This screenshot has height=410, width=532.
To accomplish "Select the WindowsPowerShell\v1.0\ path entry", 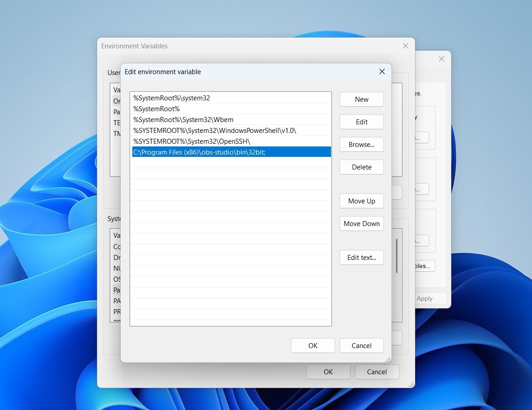I will click(231, 131).
